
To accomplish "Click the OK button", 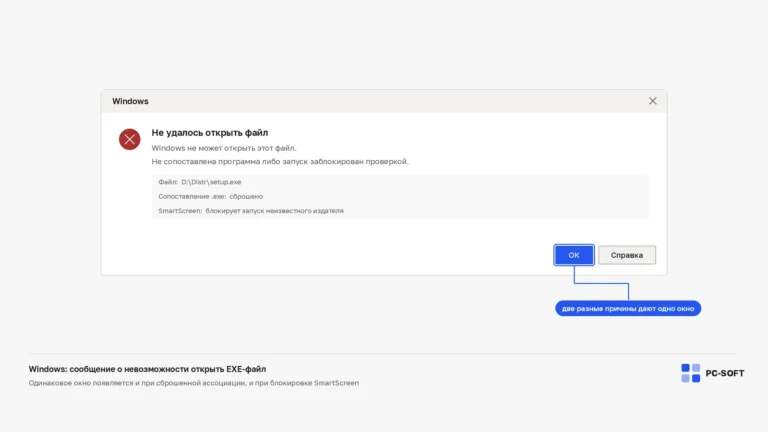I will (x=574, y=255).
